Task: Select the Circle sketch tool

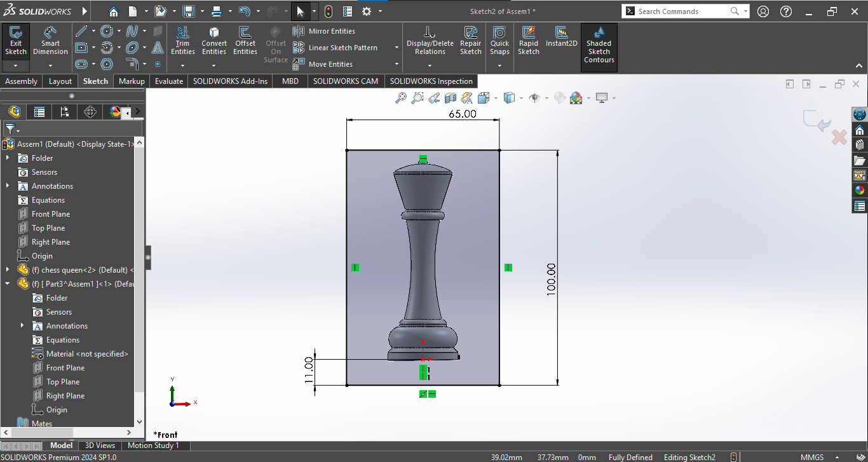Action: (107, 31)
